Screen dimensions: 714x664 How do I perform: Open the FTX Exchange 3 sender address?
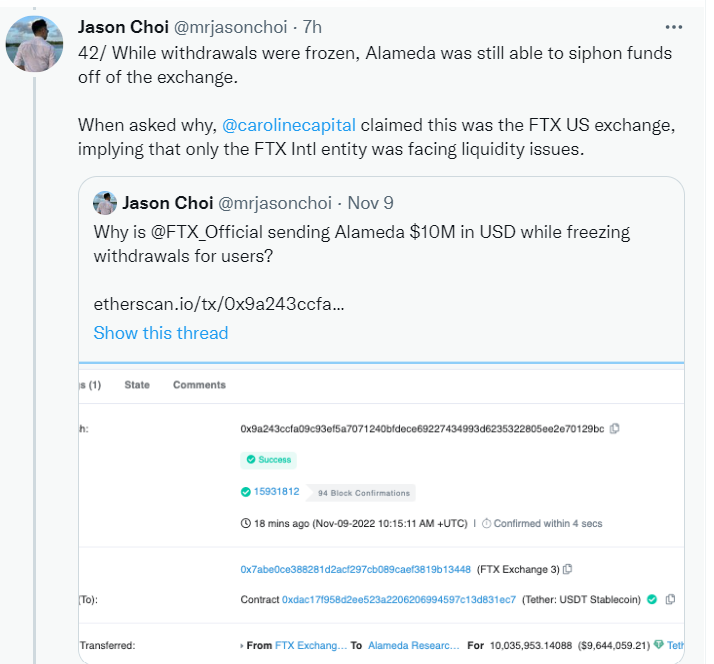point(355,569)
